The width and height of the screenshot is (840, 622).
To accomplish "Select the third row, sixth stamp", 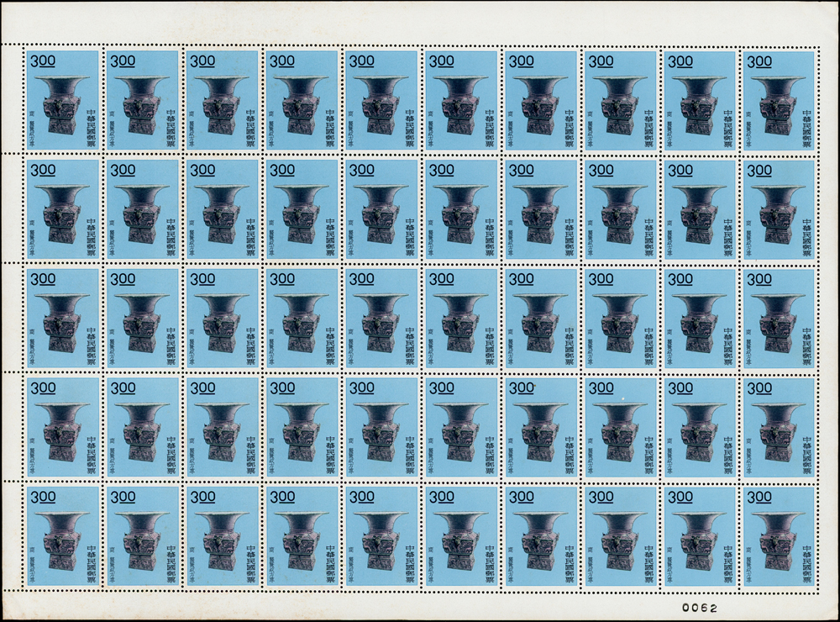I will (x=460, y=318).
